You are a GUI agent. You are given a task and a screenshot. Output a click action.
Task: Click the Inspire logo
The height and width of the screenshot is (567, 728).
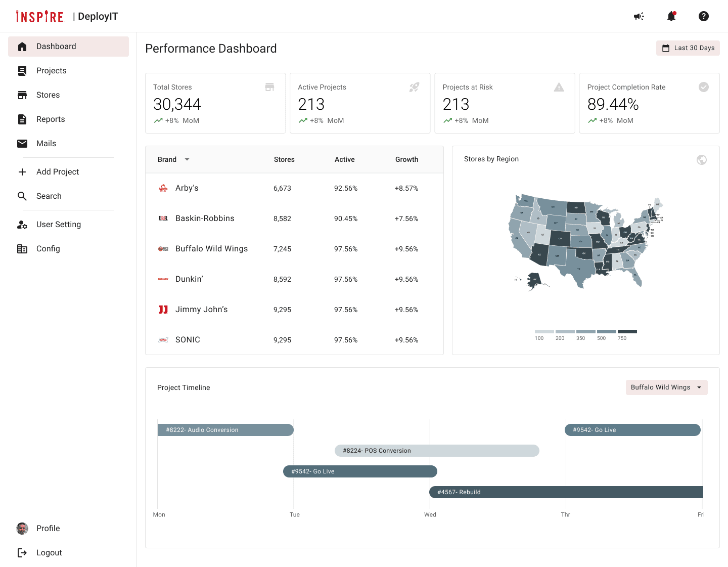point(40,16)
